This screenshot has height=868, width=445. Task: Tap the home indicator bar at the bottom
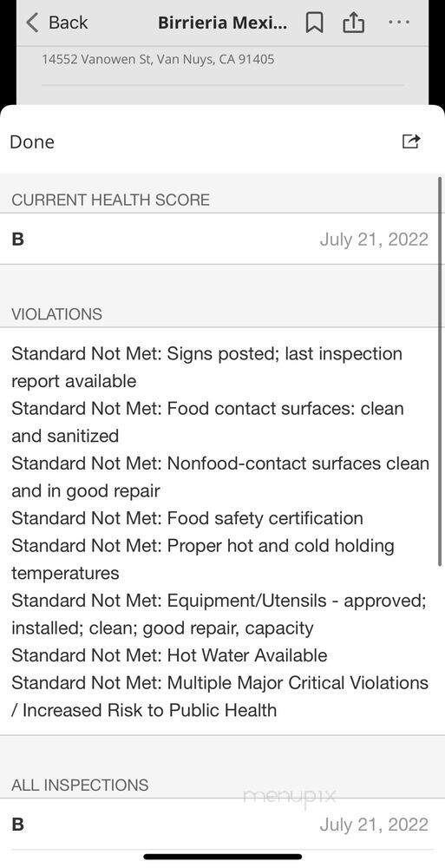[222, 857]
